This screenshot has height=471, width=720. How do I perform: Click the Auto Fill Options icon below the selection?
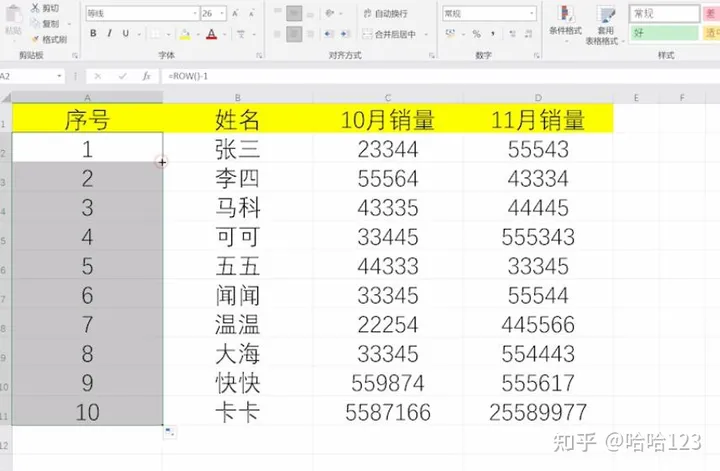pos(169,432)
